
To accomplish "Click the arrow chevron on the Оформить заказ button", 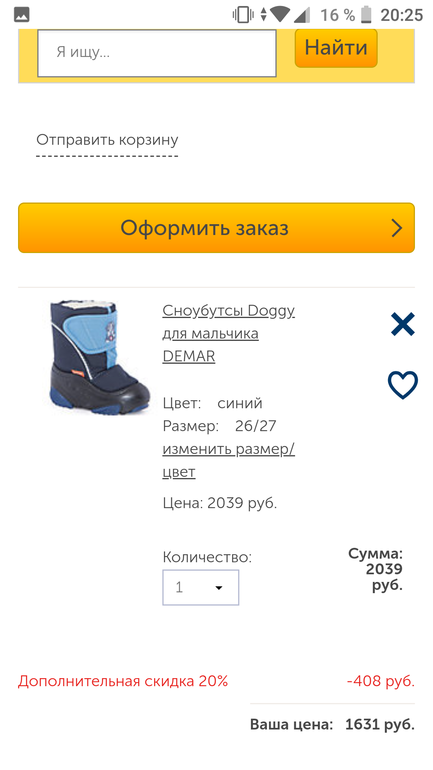I will (397, 228).
